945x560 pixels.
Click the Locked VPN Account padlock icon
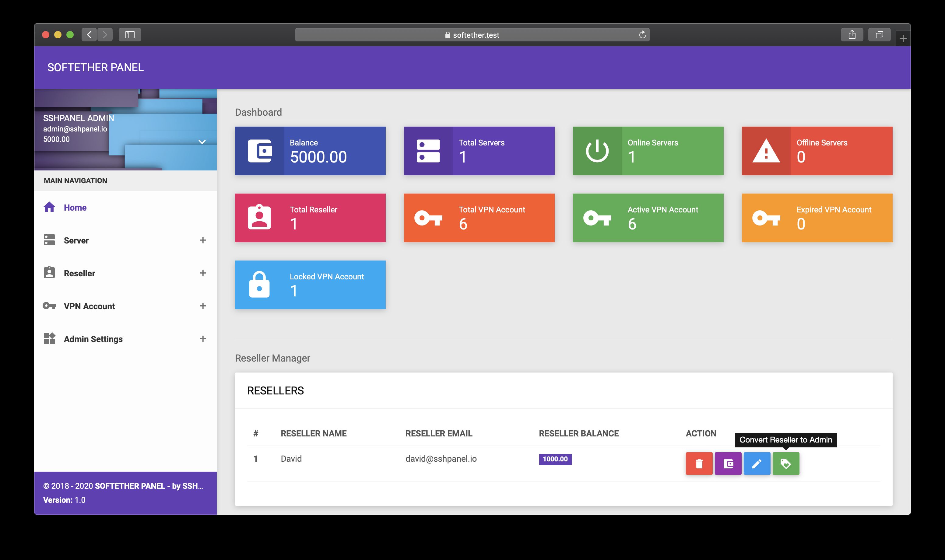[259, 285]
